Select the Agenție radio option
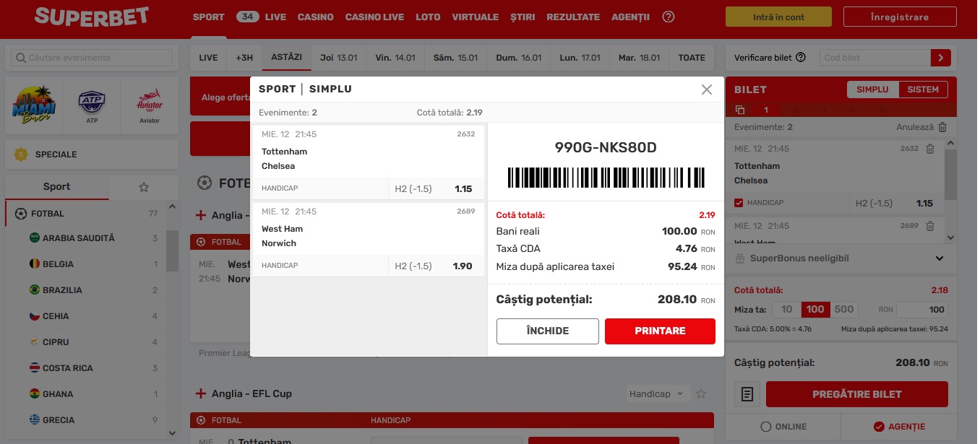This screenshot has width=980, height=444. tap(880, 427)
